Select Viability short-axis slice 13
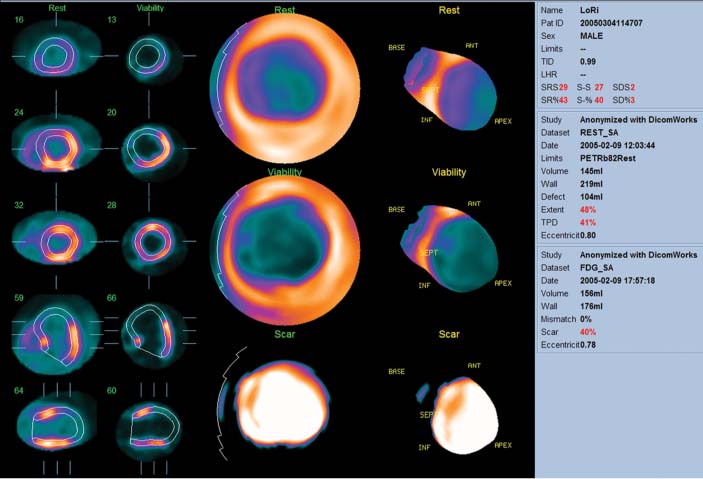703x479 pixels. 150,56
